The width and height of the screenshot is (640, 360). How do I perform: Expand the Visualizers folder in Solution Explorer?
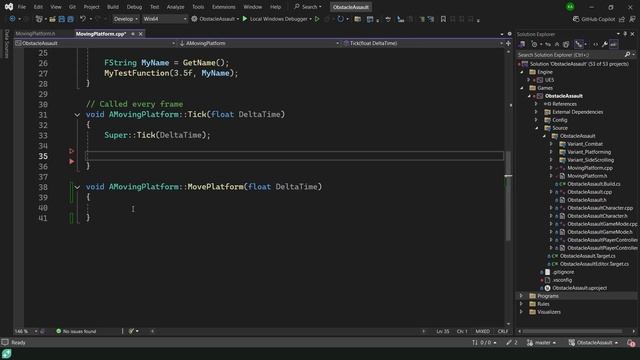521,312
